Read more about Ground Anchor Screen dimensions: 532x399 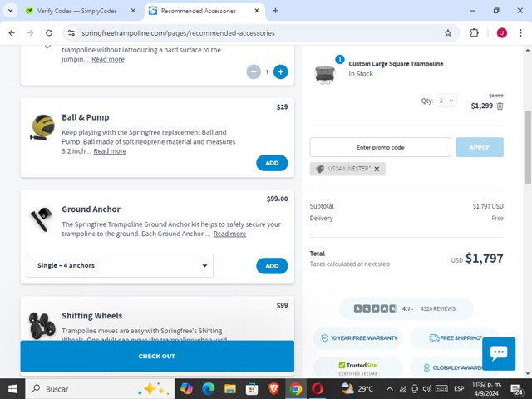[x=229, y=234]
